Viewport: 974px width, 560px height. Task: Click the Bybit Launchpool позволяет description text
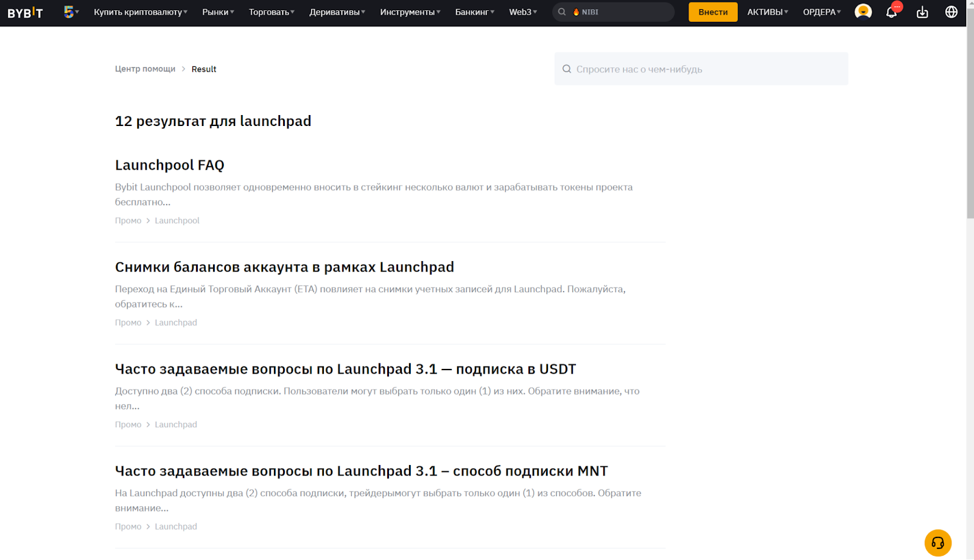point(374,194)
